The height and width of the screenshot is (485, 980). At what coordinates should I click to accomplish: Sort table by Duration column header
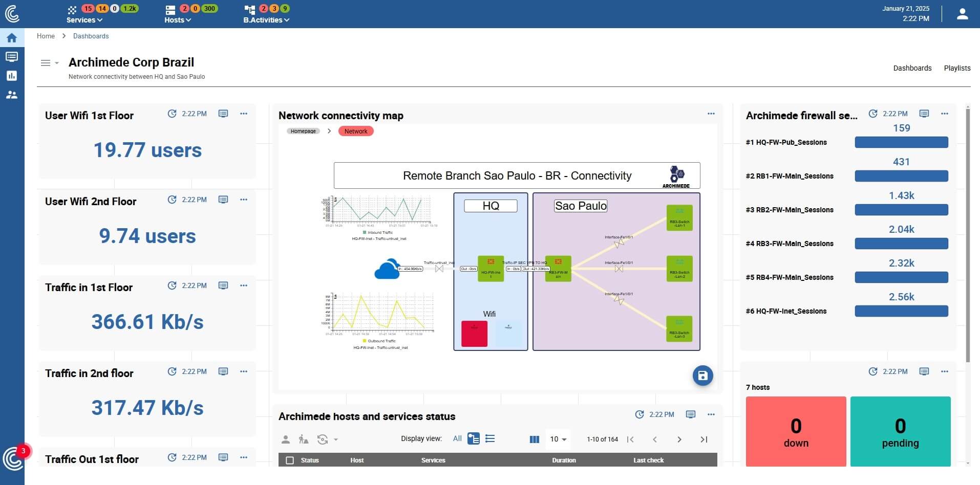point(564,460)
